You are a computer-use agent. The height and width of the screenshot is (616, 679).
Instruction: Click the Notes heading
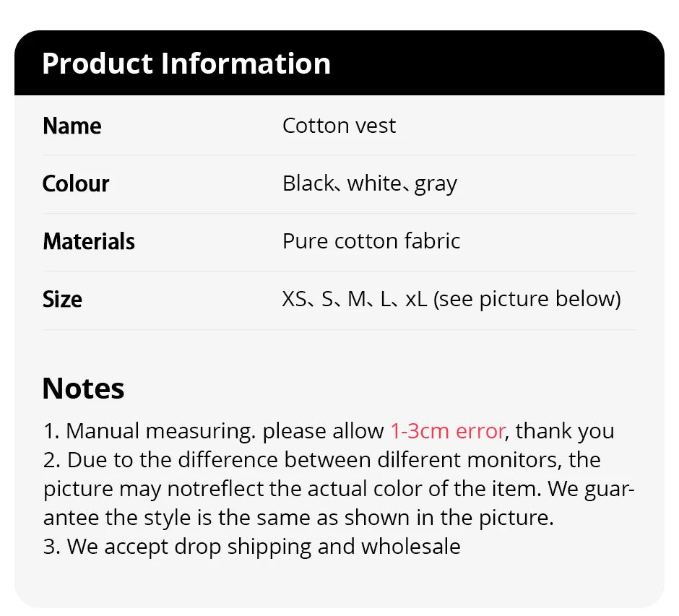pos(83,389)
